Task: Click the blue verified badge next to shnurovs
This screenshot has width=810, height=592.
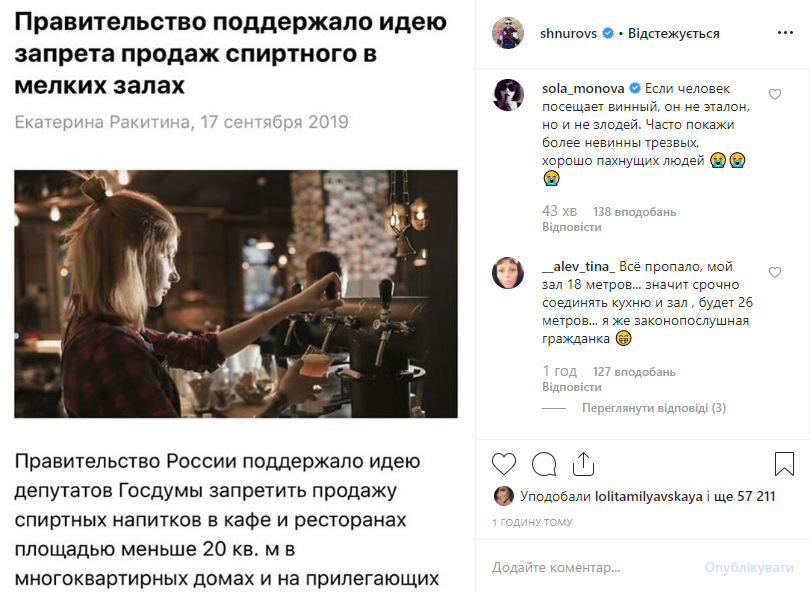Action: tap(608, 33)
